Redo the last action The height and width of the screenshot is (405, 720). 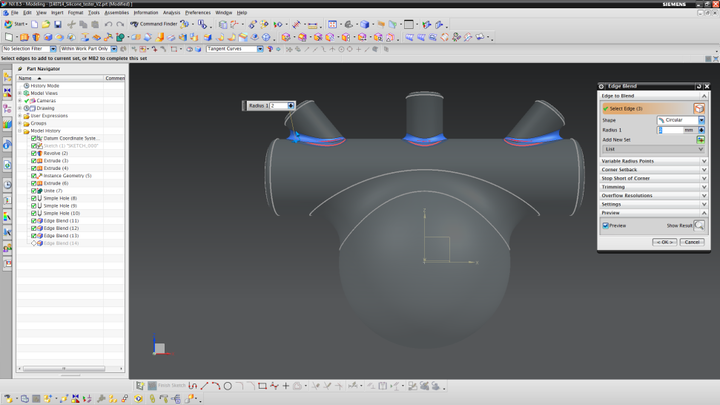[x=120, y=24]
